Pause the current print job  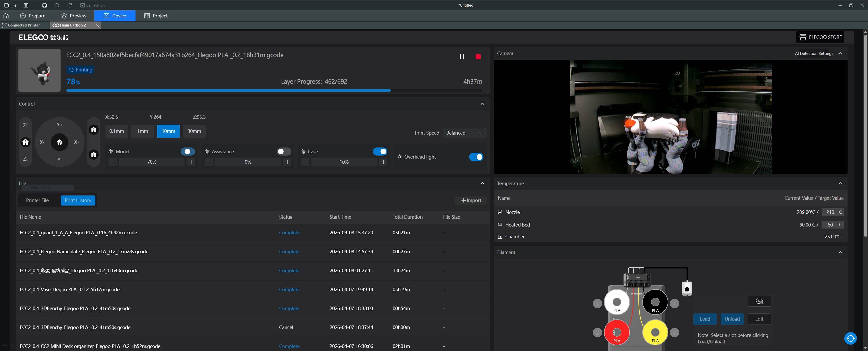tap(462, 57)
